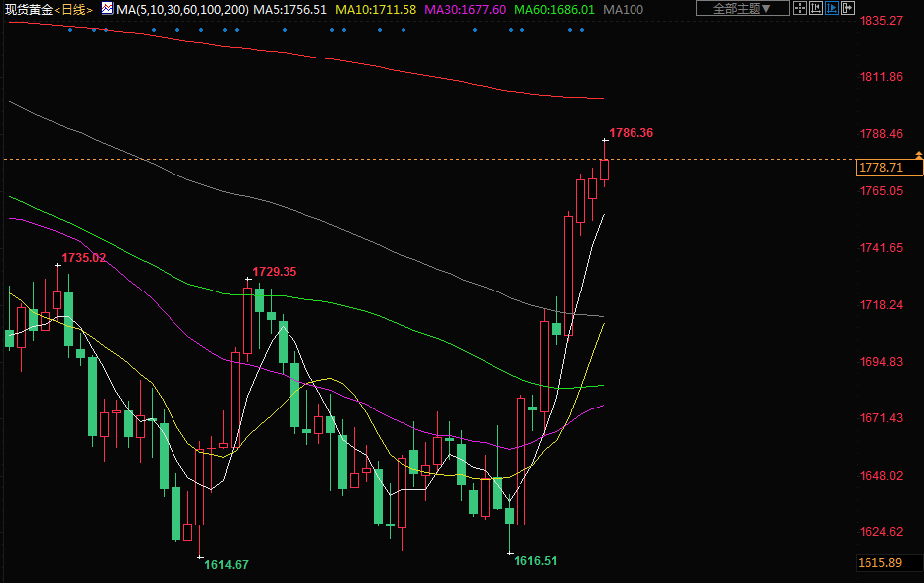Open the 全部主题 dropdown
This screenshot has width=924, height=583.
click(x=742, y=8)
